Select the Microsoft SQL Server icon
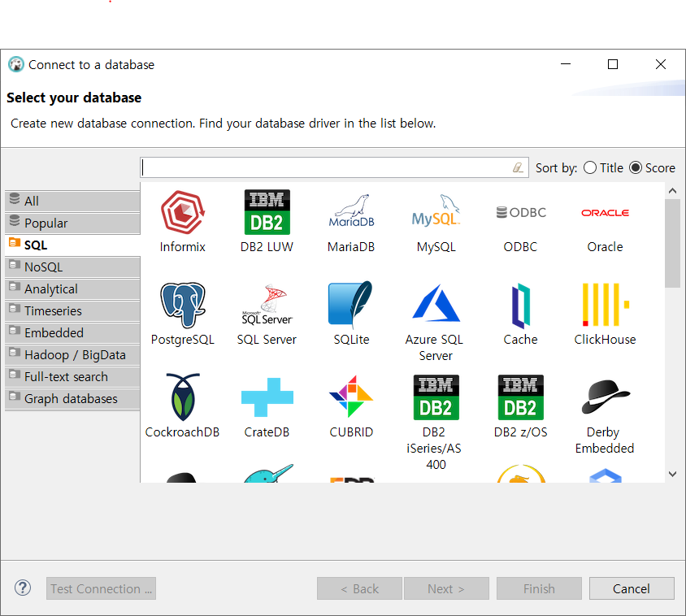The image size is (686, 616). pyautogui.click(x=267, y=305)
